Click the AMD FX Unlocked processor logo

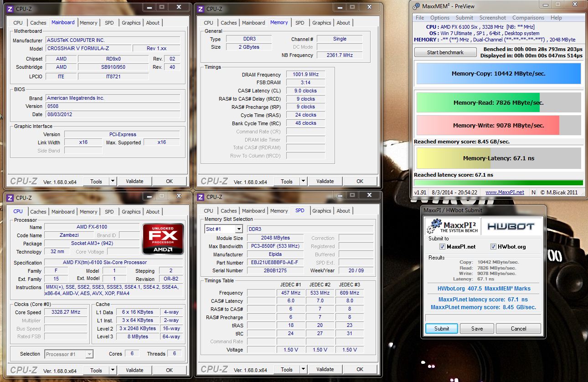tap(163, 239)
